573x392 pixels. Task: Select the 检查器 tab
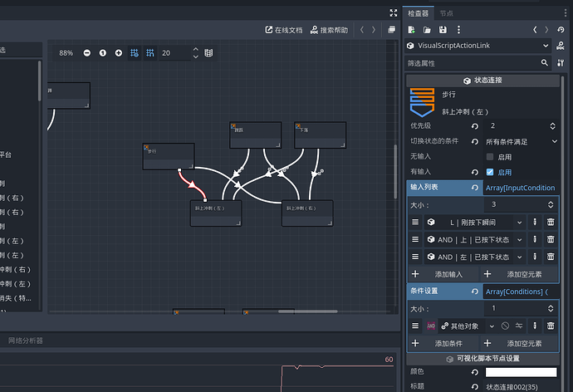(418, 13)
